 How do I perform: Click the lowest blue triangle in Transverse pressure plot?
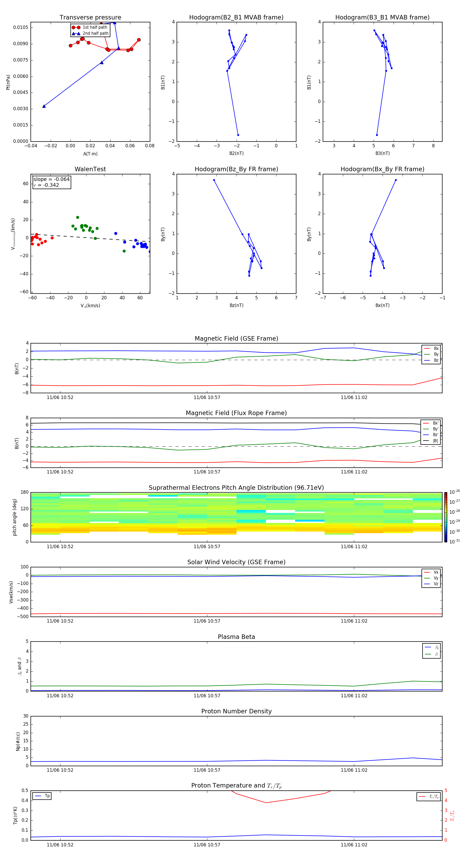(x=44, y=106)
